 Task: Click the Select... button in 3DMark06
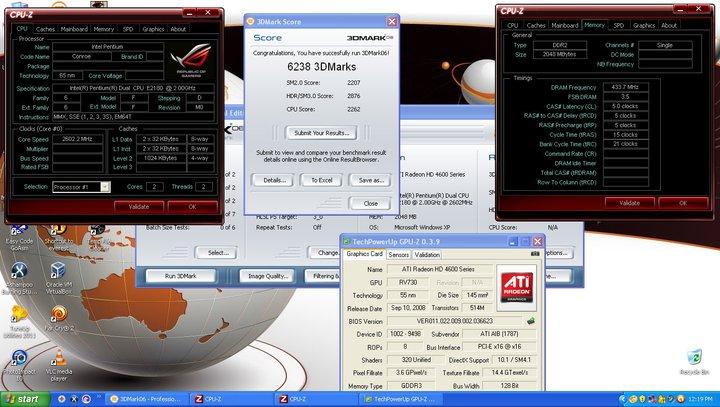coord(218,253)
